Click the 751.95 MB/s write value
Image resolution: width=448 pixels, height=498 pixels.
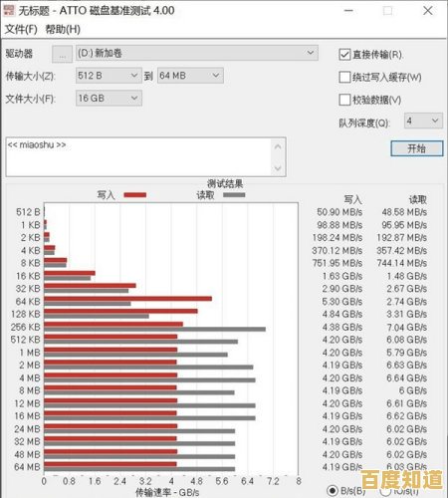(x=337, y=263)
